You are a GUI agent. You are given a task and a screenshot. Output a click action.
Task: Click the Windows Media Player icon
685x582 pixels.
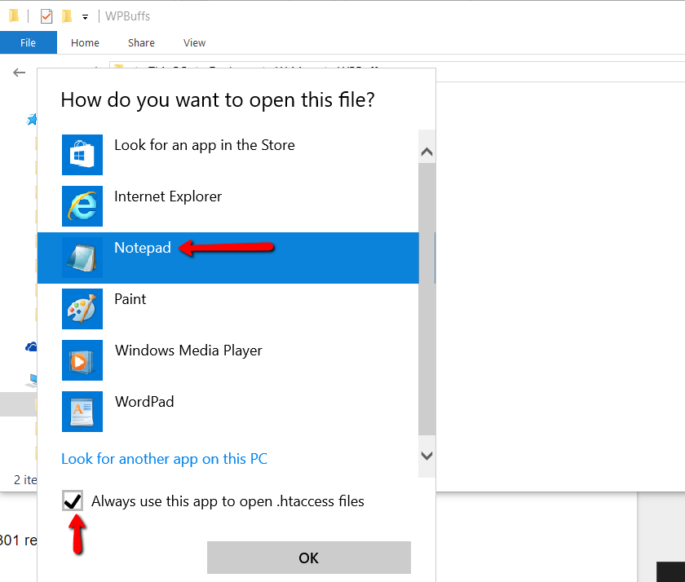click(82, 360)
